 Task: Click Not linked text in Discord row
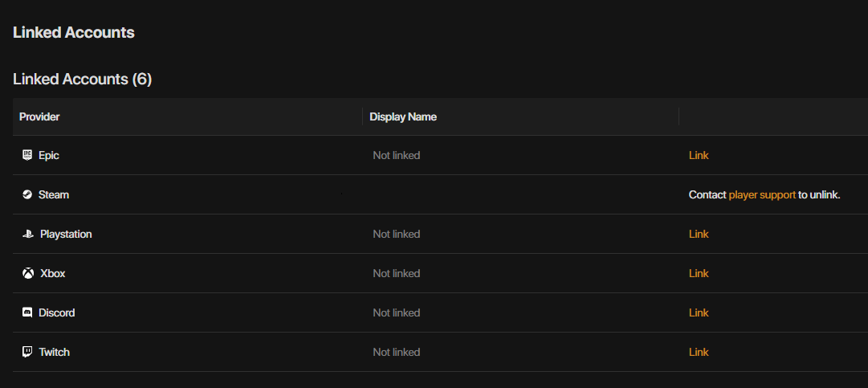(396, 312)
